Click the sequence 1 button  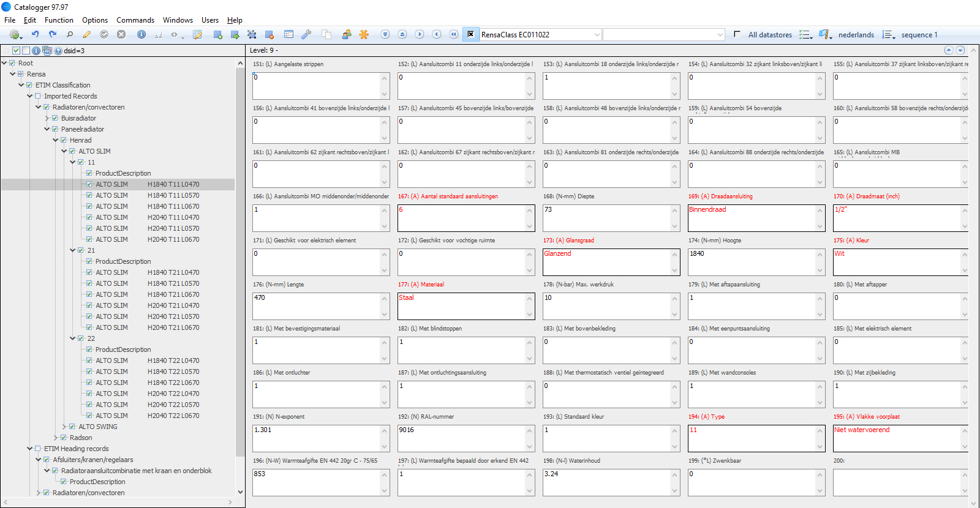tap(919, 35)
